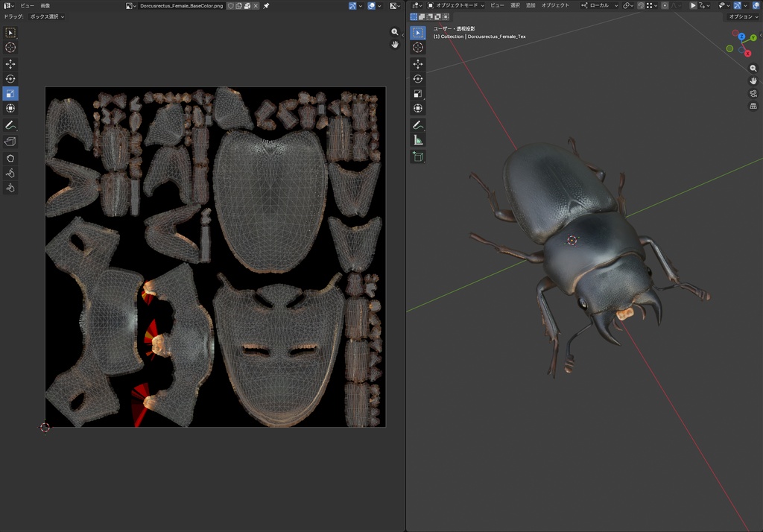The image size is (763, 532).
Task: Open the オブジェクトモード mode dropdown
Action: coord(455,5)
